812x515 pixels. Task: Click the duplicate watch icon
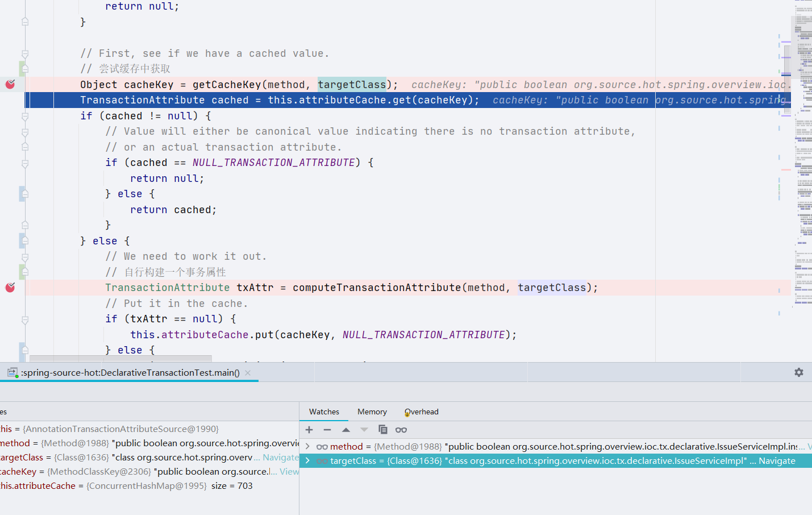(382, 430)
